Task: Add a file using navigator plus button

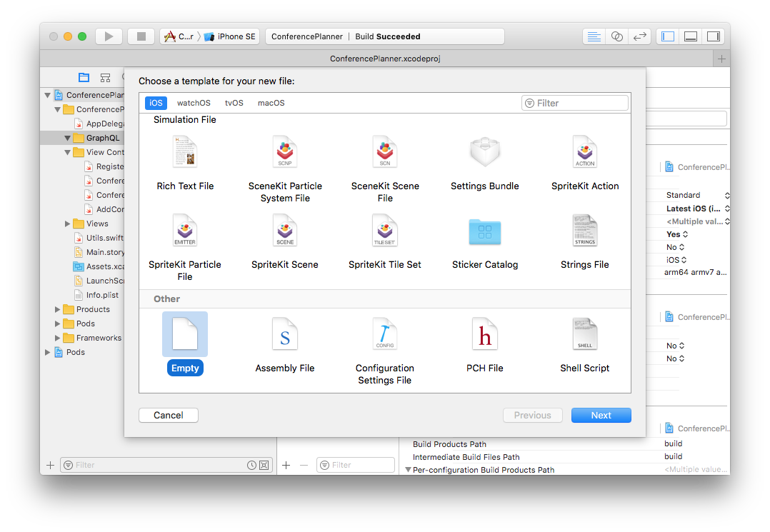Action: [50, 465]
